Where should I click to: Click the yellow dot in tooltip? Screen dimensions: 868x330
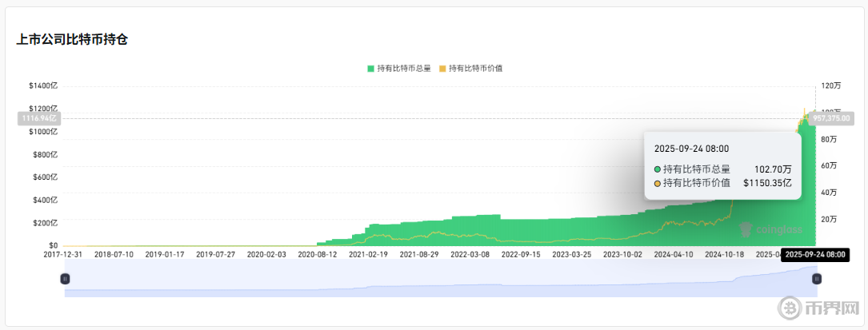tap(658, 184)
